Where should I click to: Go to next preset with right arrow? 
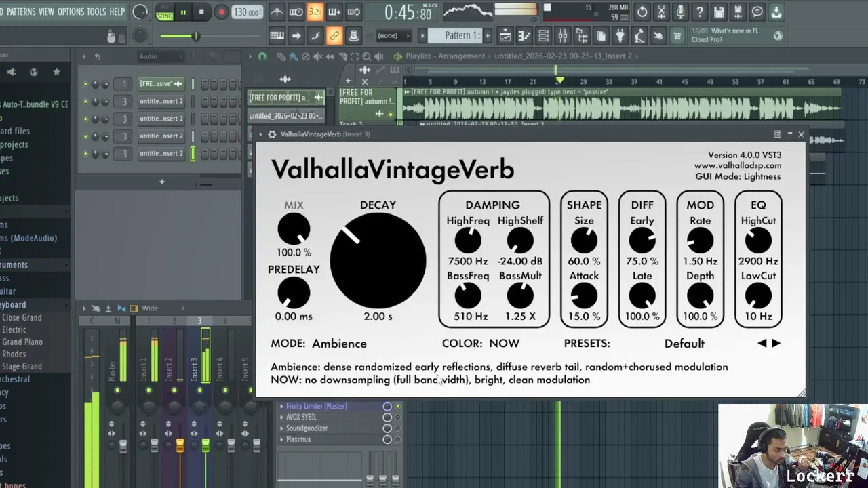coord(776,344)
